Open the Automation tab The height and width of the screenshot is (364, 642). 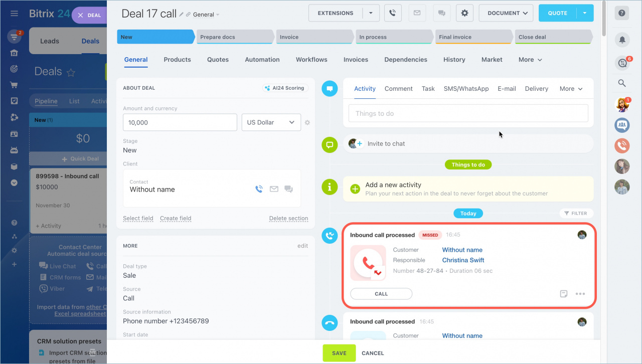[262, 60]
